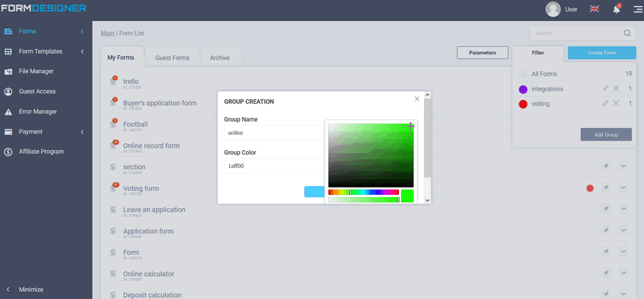This screenshot has height=299, width=644.
Task: Open the Deposit calculation form
Action: 152,295
